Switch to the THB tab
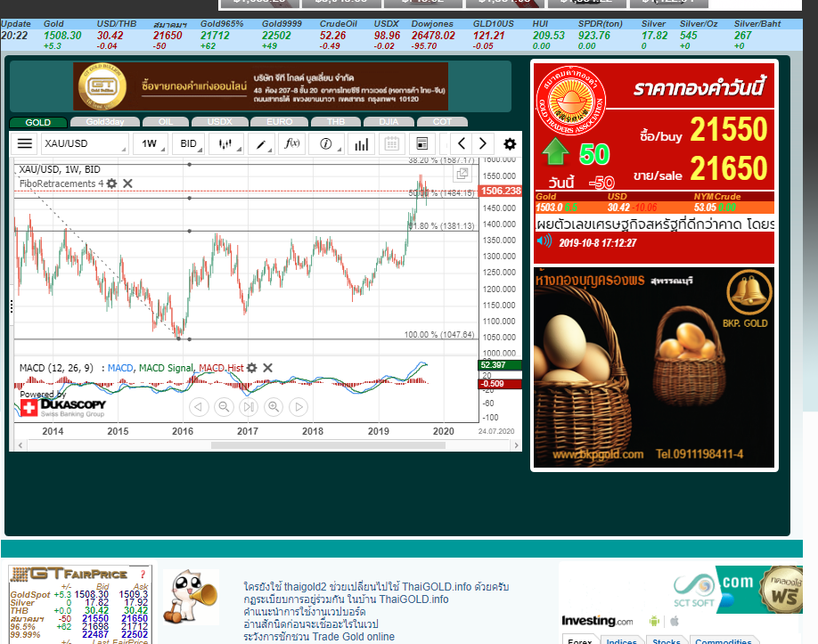The width and height of the screenshot is (818, 644). 336,122
